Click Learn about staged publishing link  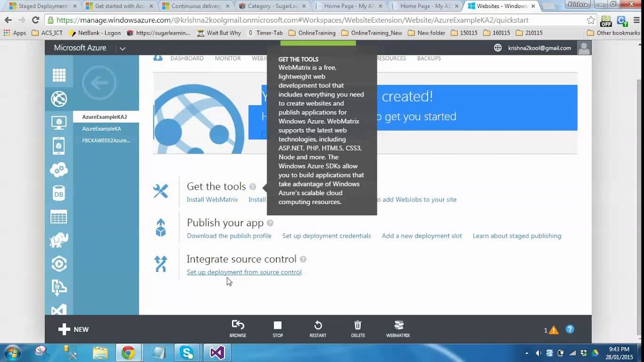517,236
